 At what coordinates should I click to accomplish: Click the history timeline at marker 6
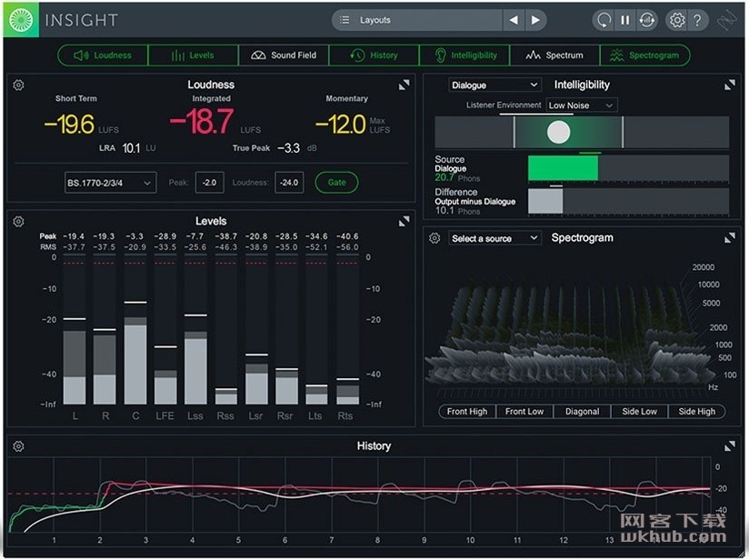pos(285,540)
